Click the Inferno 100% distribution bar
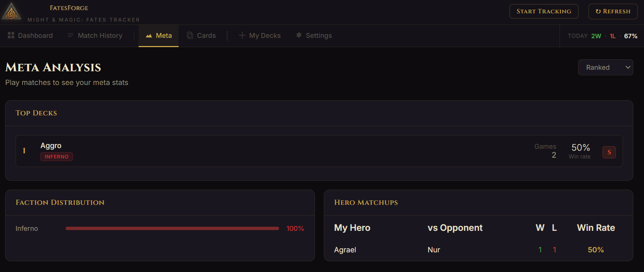This screenshot has height=272, width=644. pyautogui.click(x=172, y=228)
